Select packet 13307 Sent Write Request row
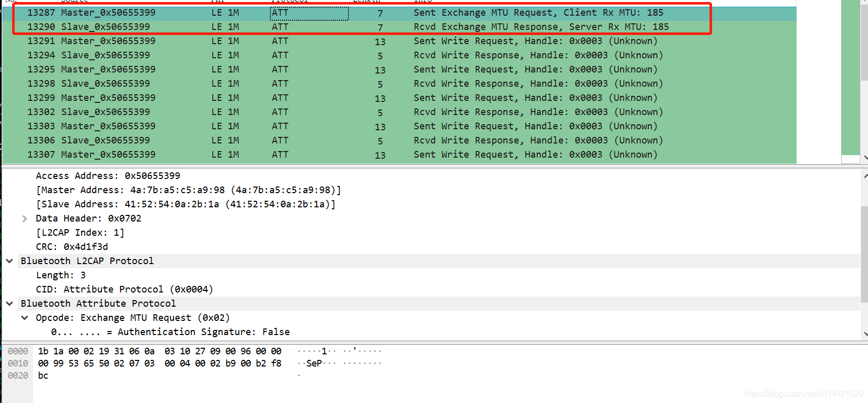 coord(399,155)
